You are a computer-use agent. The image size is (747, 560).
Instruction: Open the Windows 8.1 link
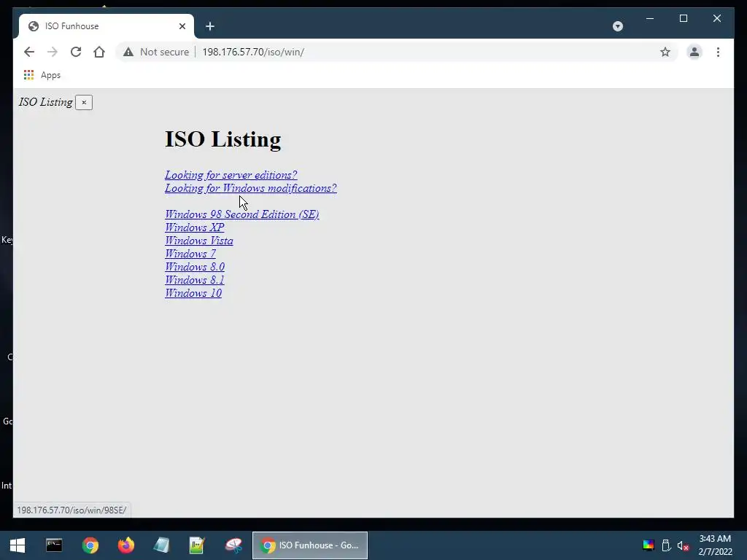(194, 280)
